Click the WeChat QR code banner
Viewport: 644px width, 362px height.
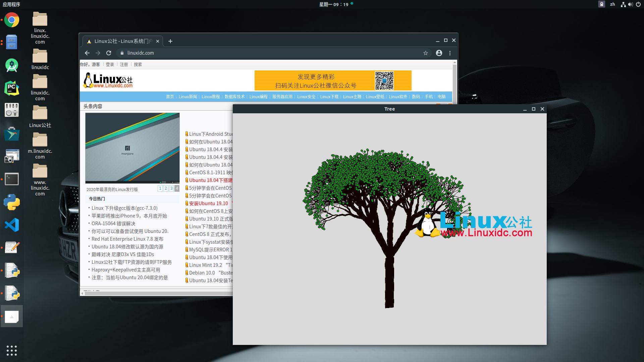pyautogui.click(x=333, y=80)
